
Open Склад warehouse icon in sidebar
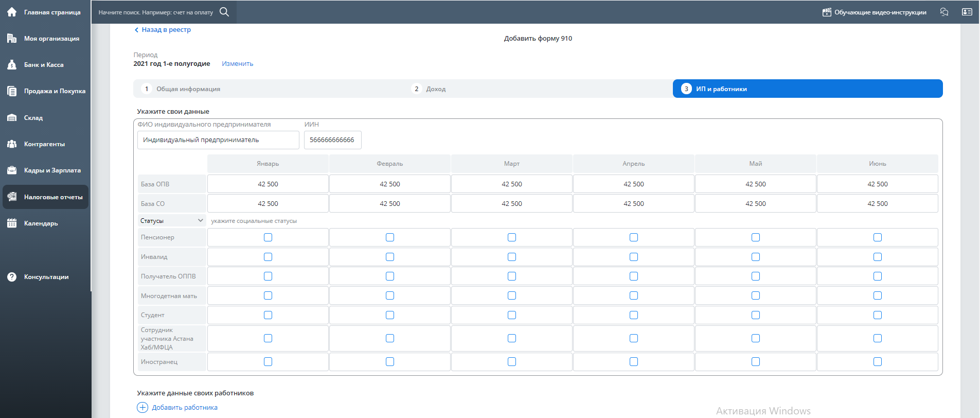point(12,118)
